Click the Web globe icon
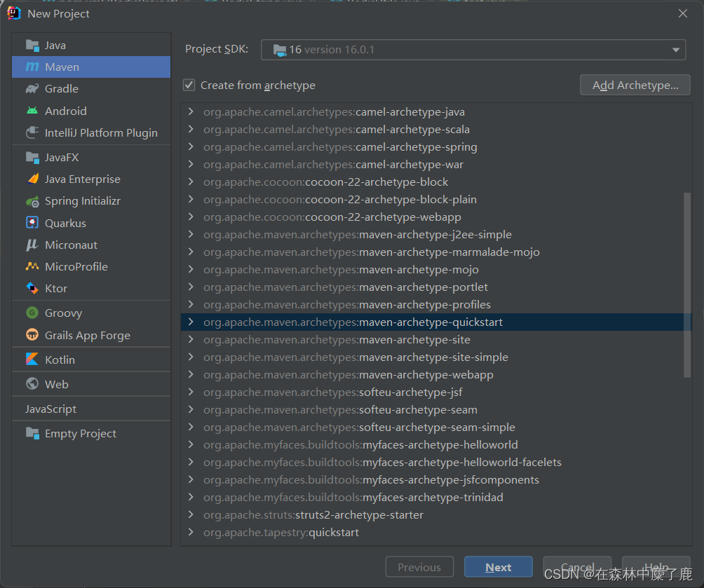The height and width of the screenshot is (588, 704). coord(32,384)
